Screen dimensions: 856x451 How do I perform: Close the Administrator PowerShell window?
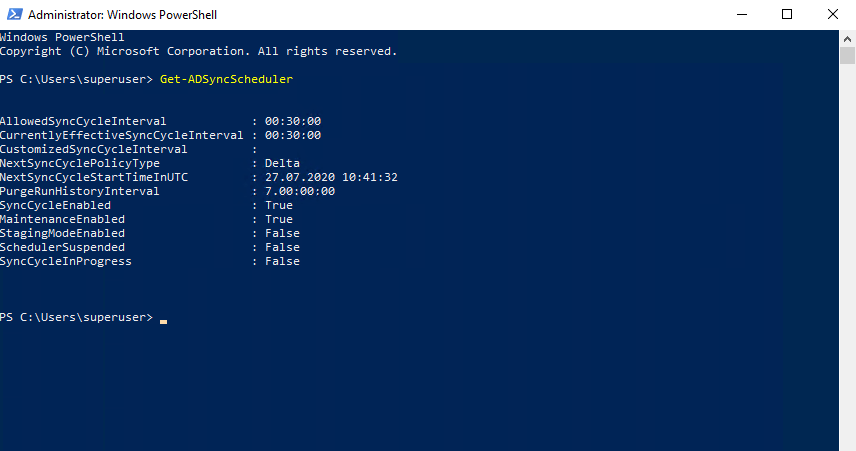coord(833,15)
